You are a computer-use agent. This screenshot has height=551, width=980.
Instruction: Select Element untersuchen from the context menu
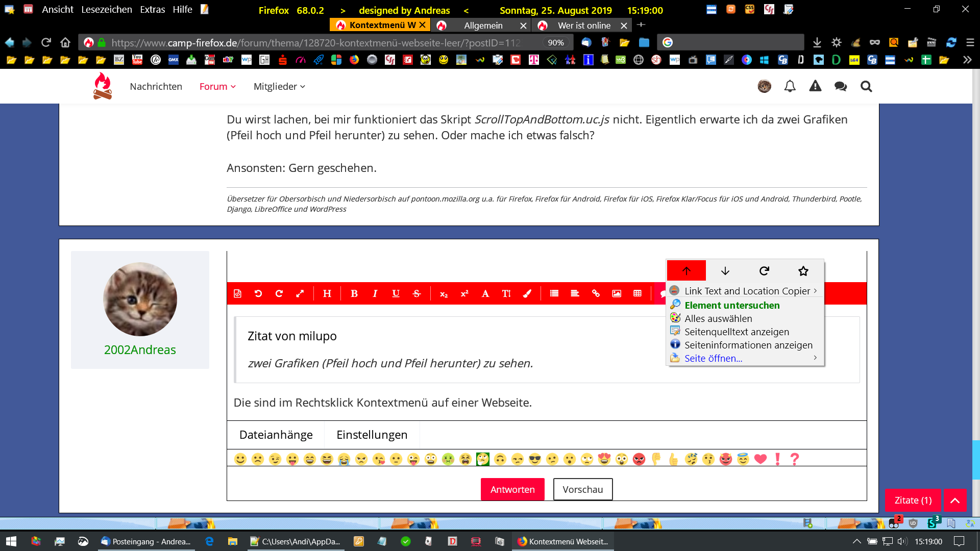tap(732, 305)
